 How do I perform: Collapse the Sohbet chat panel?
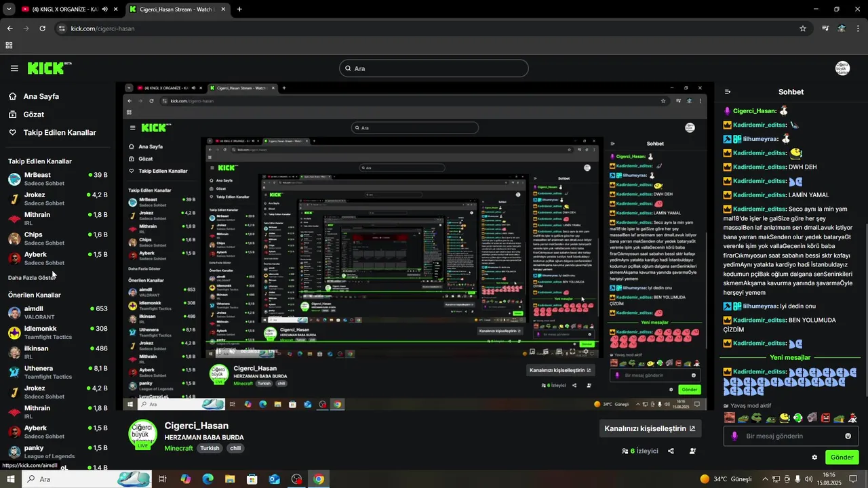(x=728, y=92)
